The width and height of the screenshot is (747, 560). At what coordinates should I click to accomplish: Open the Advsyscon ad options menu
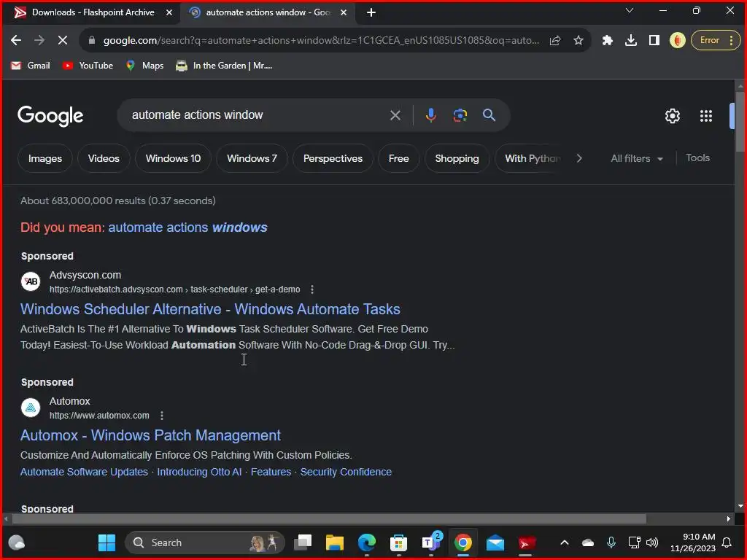[x=312, y=289]
